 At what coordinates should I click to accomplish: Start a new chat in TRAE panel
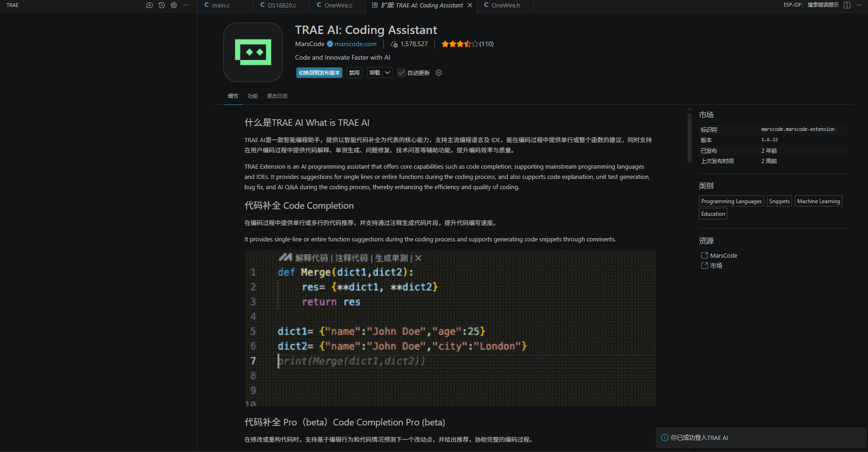(x=150, y=5)
